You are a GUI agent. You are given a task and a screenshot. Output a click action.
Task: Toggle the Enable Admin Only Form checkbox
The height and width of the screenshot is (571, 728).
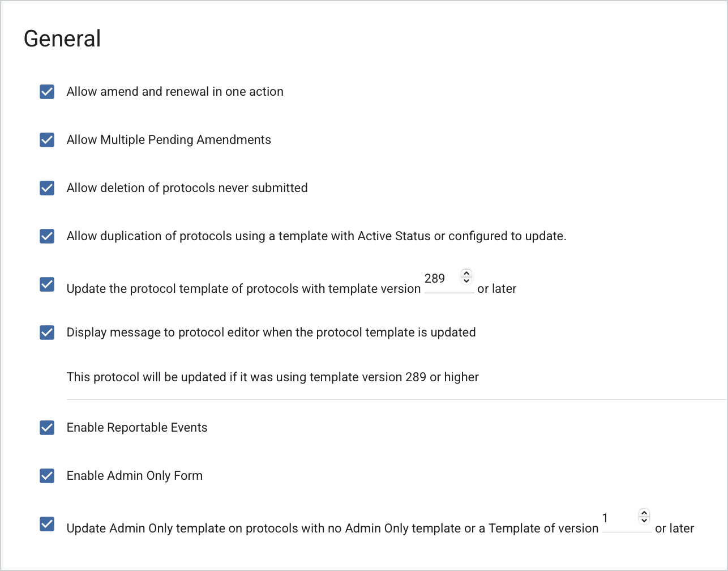pos(47,476)
